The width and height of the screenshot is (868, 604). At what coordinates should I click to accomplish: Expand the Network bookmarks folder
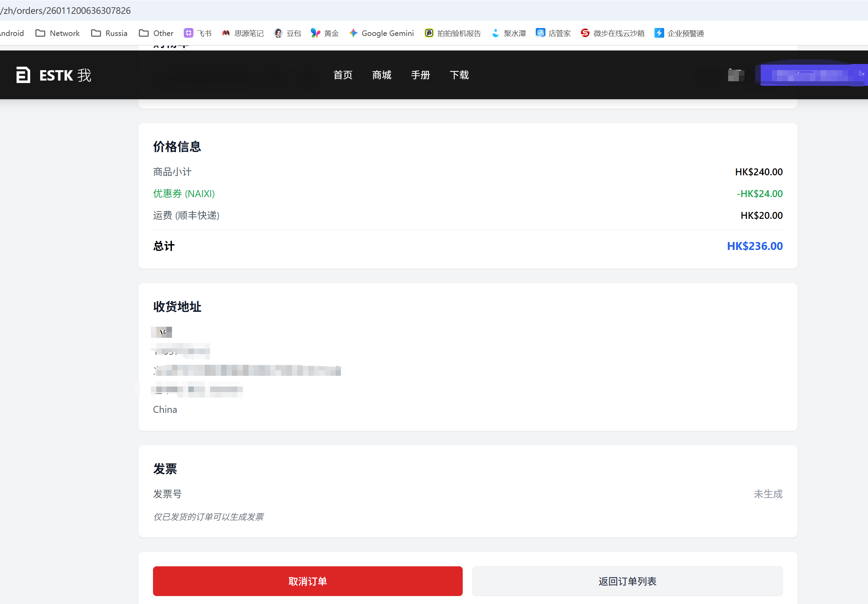tap(57, 33)
